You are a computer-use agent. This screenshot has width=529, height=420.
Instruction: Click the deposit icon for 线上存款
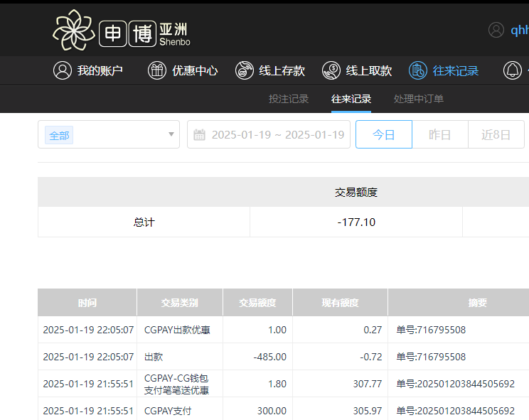click(244, 70)
